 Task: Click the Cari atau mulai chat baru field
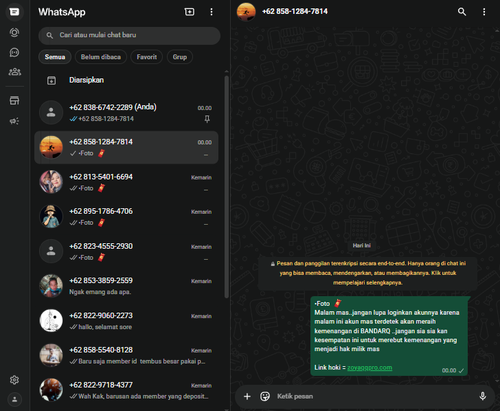129,35
